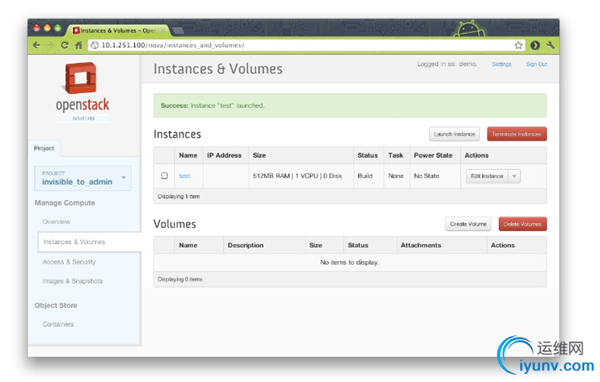Reload the page with refresh icon
The width and height of the screenshot is (600, 382).
[x=64, y=45]
